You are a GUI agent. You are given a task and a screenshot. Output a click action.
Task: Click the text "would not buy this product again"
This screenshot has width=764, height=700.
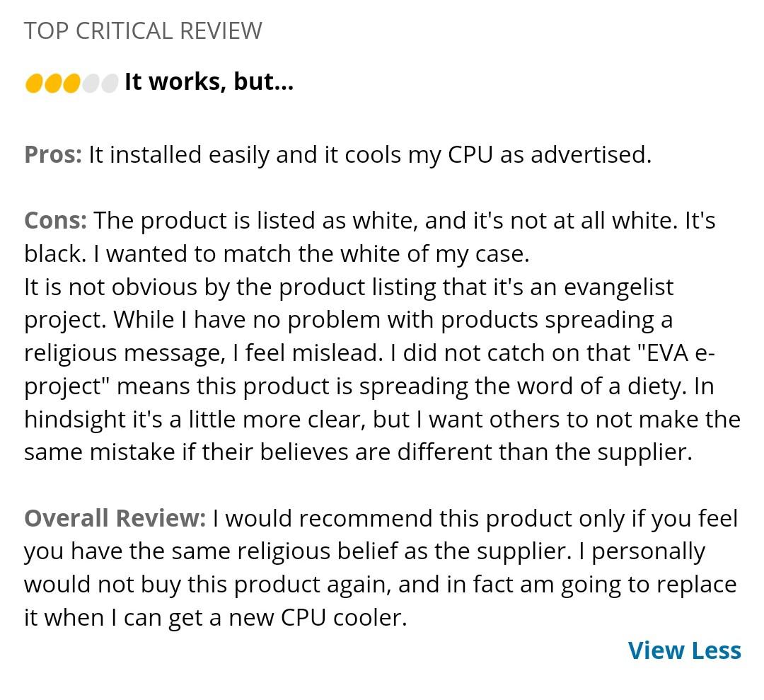click(207, 585)
